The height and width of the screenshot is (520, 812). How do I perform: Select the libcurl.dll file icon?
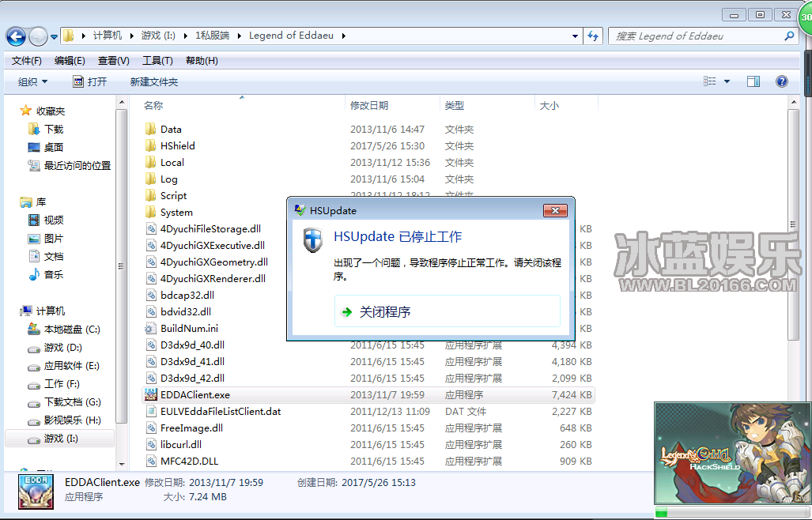coord(151,444)
